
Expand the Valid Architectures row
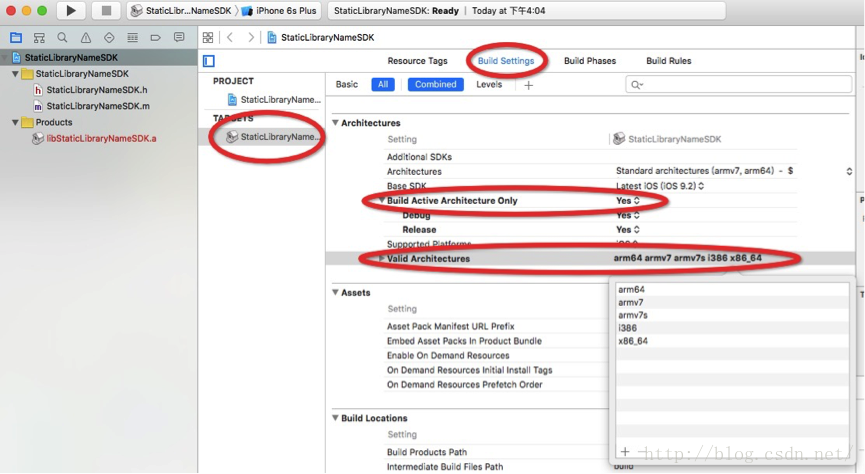[x=381, y=258]
